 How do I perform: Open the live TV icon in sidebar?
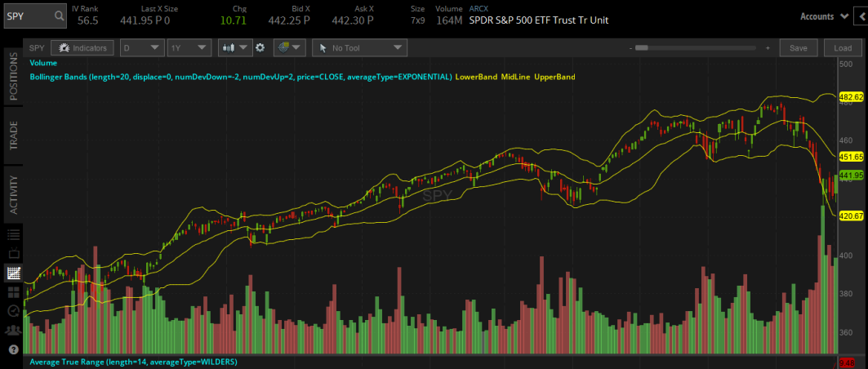pos(13,253)
